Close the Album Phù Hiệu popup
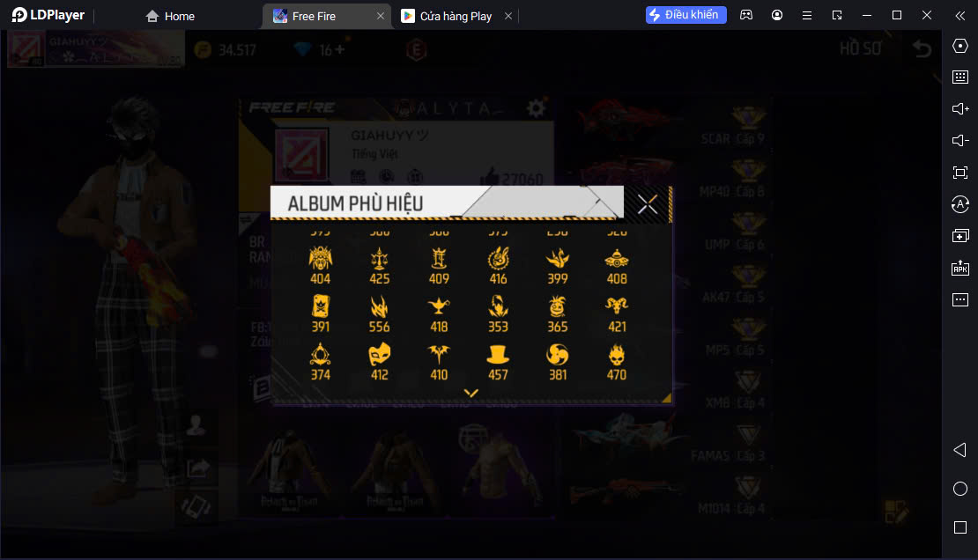Viewport: 978px width, 560px height. pyautogui.click(x=648, y=204)
